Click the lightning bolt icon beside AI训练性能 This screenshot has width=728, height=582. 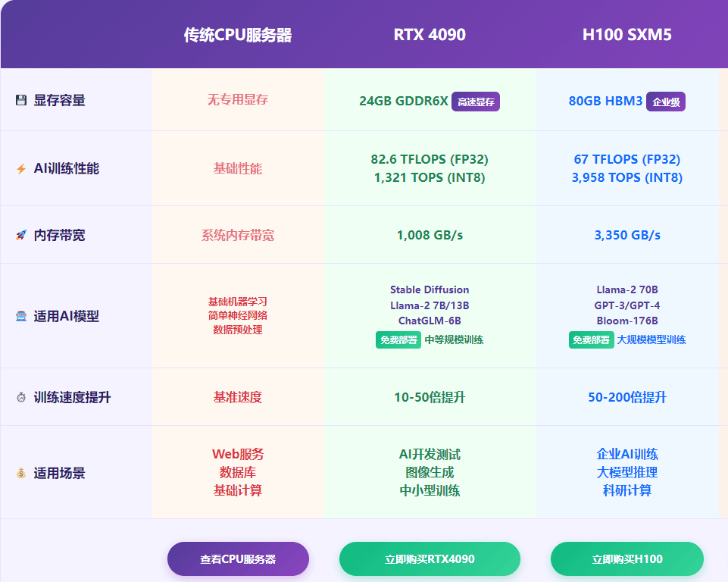point(21,168)
